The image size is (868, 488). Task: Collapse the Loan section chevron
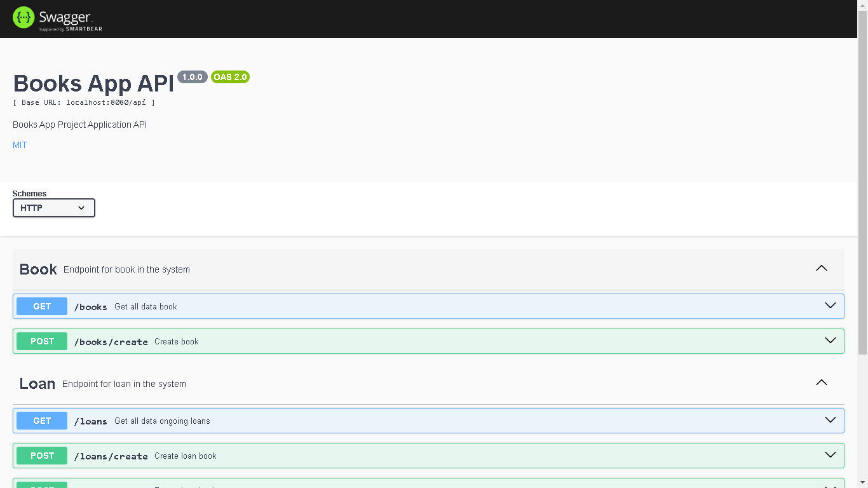click(822, 383)
